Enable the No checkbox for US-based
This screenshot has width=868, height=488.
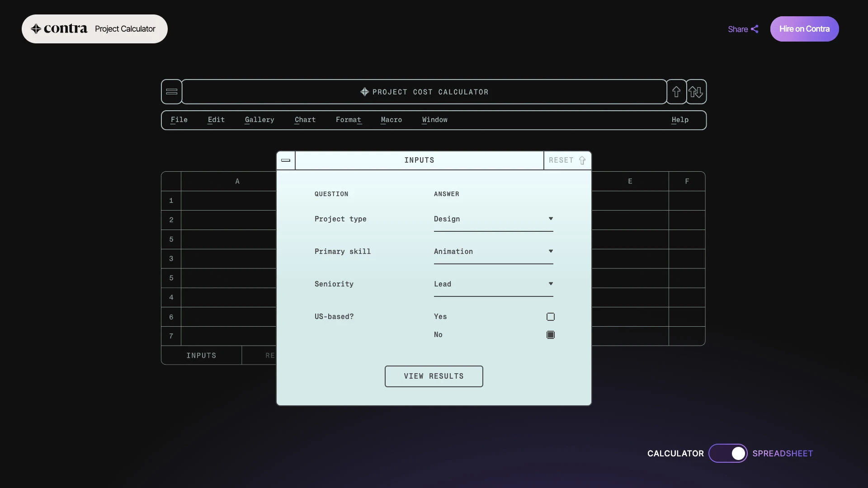(x=550, y=333)
